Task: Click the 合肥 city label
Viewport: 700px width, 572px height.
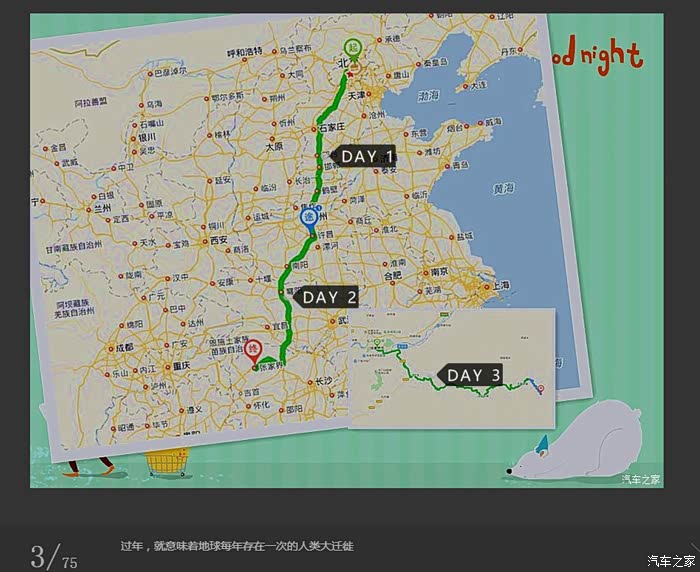Action: (x=393, y=276)
